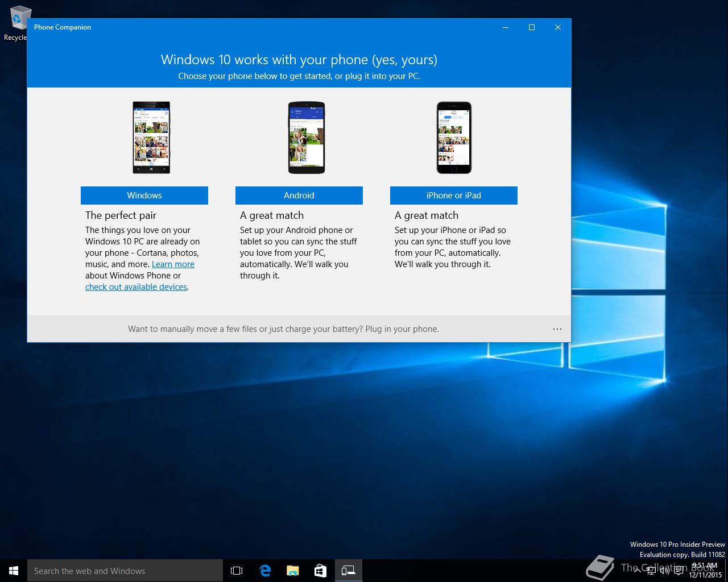Viewport: 728px width, 582px height.
Task: Maximize the Phone Companion window
Action: coord(532,27)
